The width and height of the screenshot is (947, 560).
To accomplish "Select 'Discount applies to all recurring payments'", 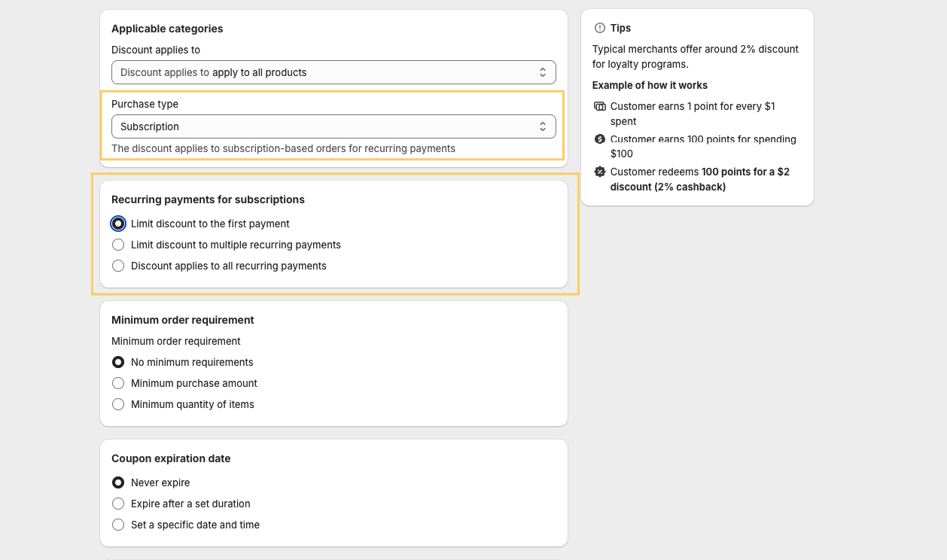I will tap(118, 266).
